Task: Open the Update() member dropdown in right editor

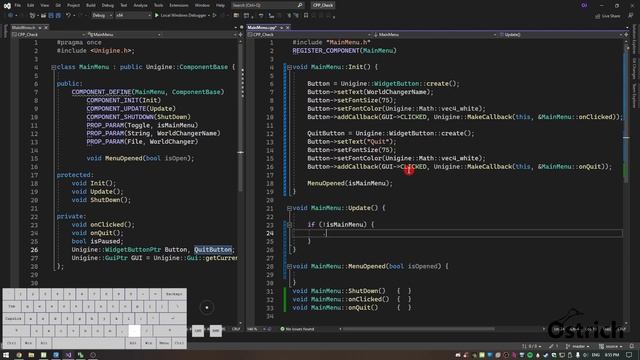Action: click(x=560, y=35)
